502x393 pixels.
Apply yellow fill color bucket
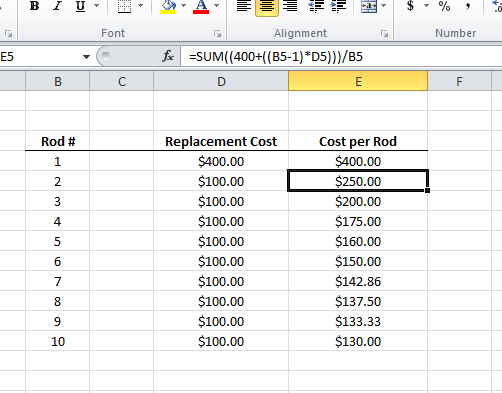click(x=168, y=6)
